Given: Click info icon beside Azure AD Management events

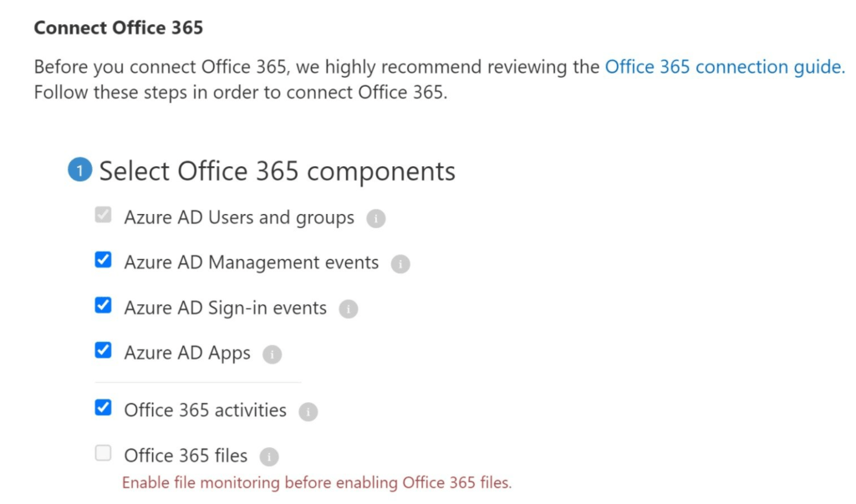Looking at the screenshot, I should 400,264.
